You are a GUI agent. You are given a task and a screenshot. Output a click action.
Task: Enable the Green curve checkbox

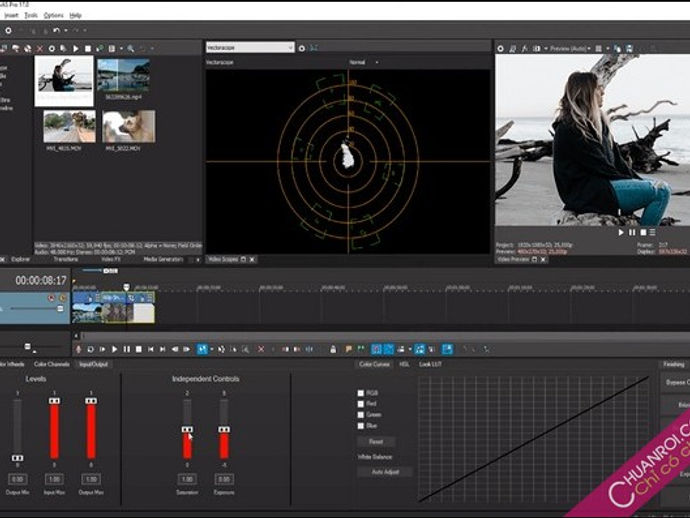point(360,415)
